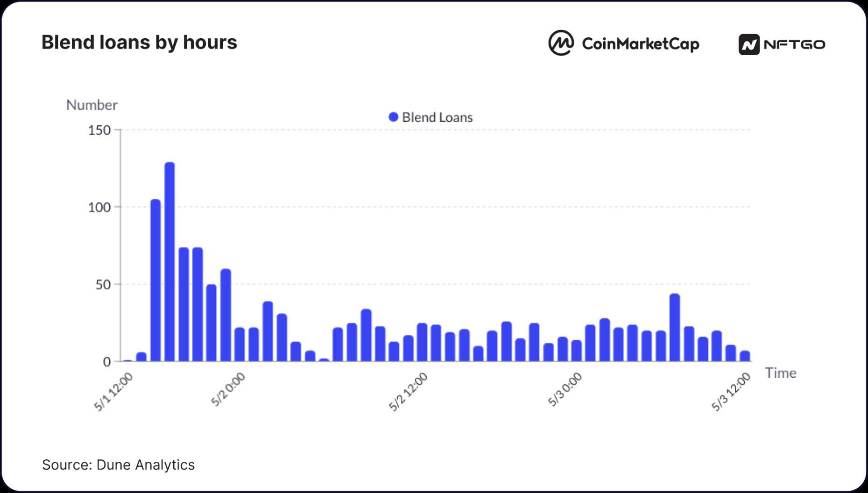Click the 5/3 12:00 time axis label
The width and height of the screenshot is (868, 493).
click(x=730, y=392)
